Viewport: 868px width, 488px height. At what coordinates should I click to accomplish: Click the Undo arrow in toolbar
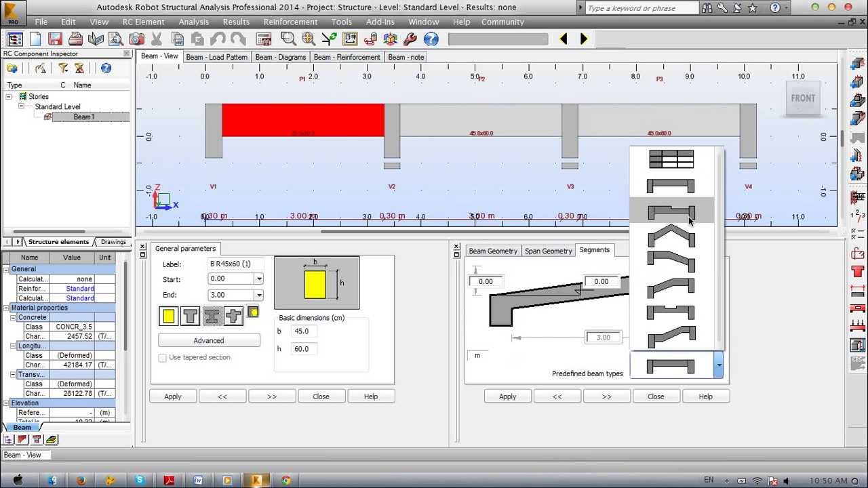(217, 39)
